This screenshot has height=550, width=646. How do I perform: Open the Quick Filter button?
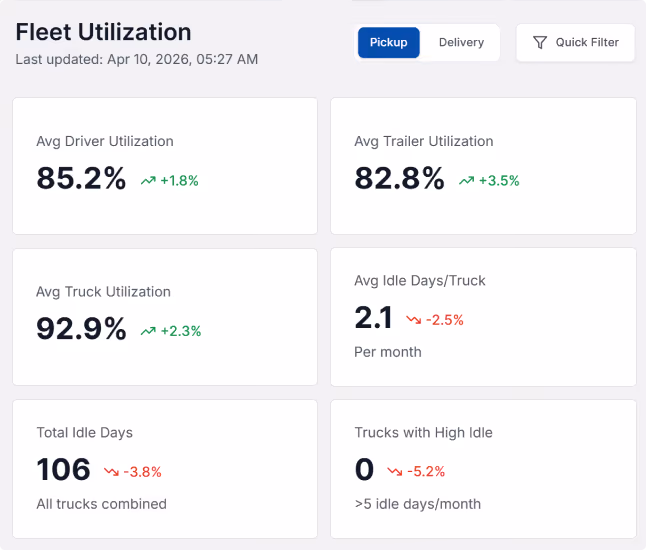pyautogui.click(x=575, y=42)
